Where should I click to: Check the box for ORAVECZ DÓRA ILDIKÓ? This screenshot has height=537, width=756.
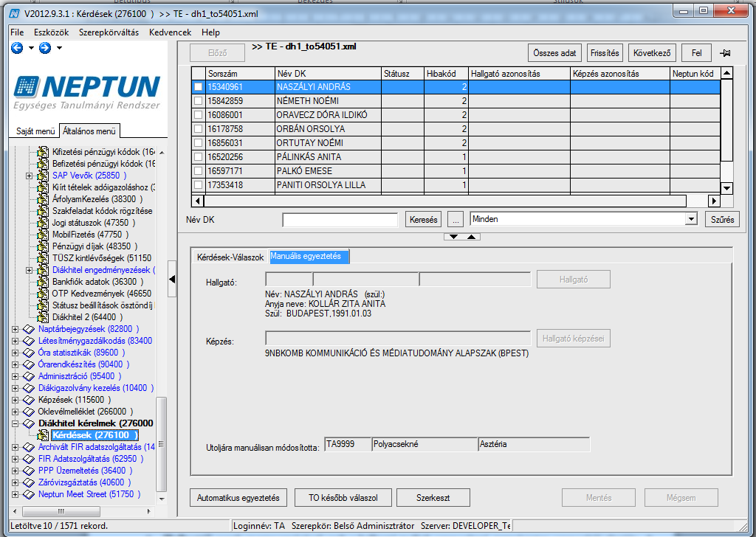click(198, 115)
